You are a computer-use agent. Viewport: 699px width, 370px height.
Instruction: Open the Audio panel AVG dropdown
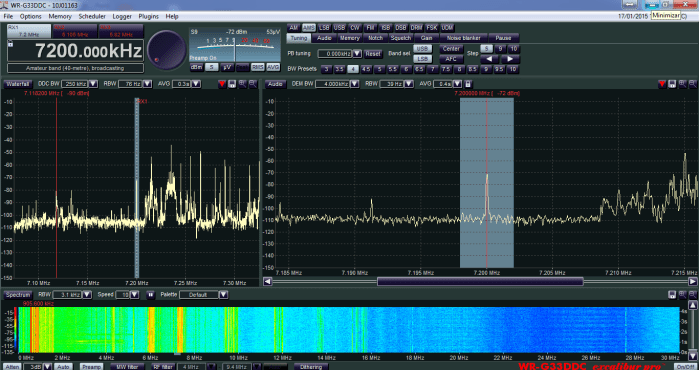coord(457,84)
